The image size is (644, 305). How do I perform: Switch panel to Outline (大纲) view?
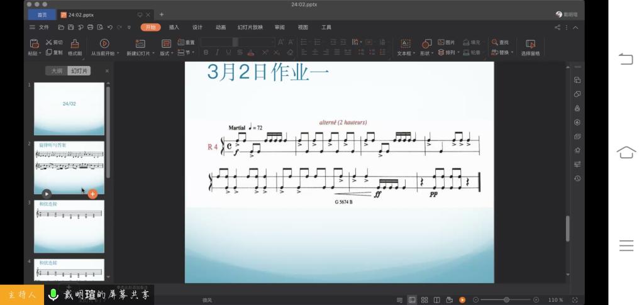point(57,71)
